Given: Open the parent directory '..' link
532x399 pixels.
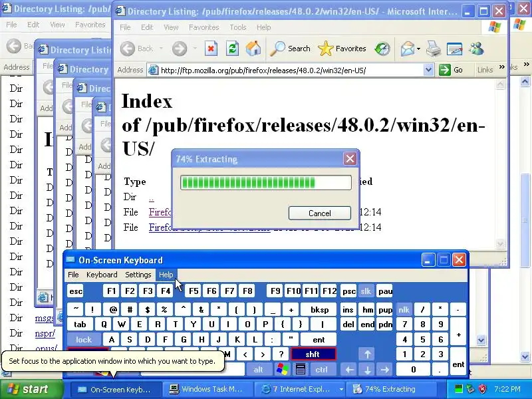Looking at the screenshot, I should [x=152, y=198].
